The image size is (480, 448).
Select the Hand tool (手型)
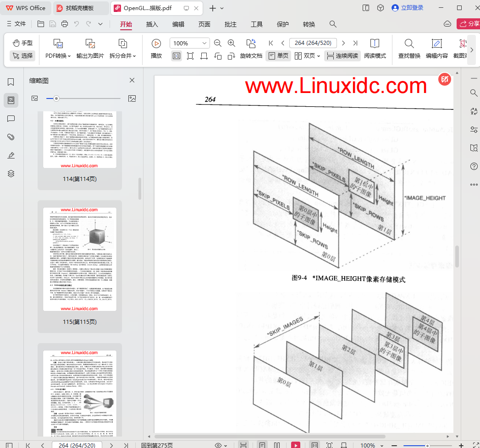pos(22,43)
